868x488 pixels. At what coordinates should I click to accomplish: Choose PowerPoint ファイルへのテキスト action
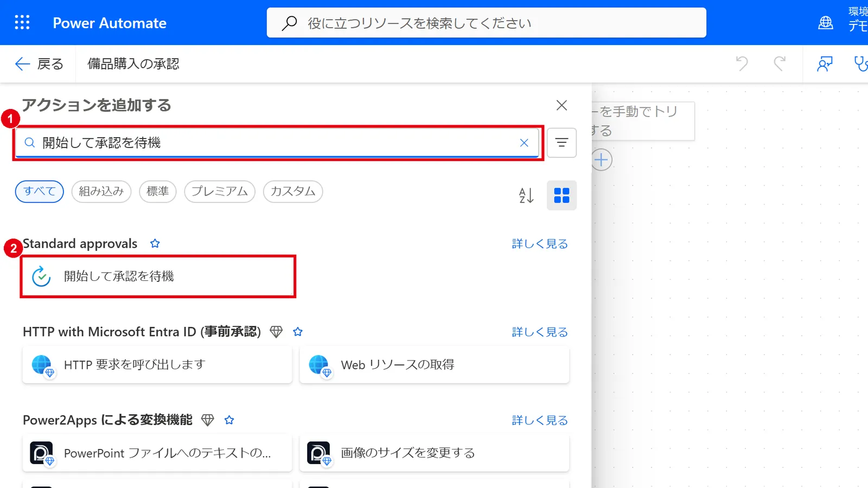(x=157, y=453)
